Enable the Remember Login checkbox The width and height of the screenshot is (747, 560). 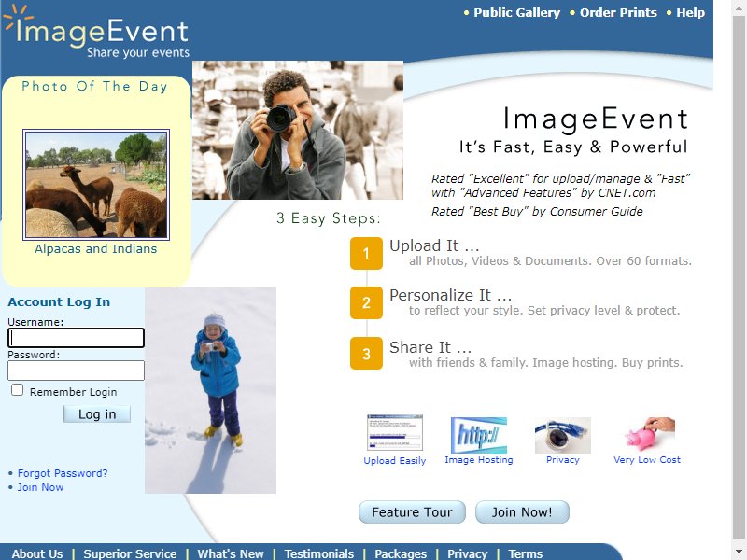[x=17, y=390]
